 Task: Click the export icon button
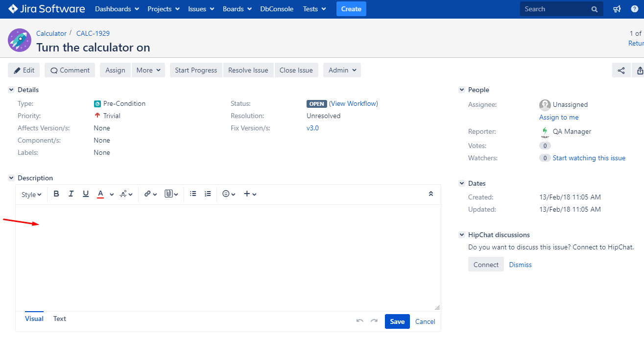tap(639, 70)
